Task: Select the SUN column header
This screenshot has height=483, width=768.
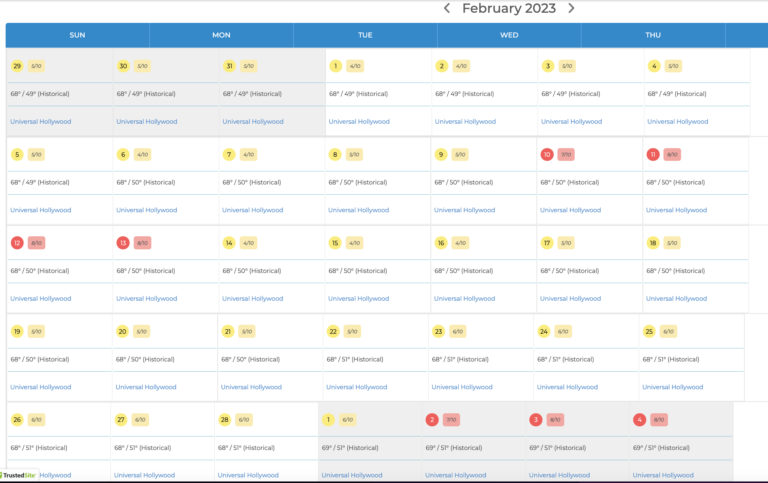Action: pyautogui.click(x=77, y=35)
